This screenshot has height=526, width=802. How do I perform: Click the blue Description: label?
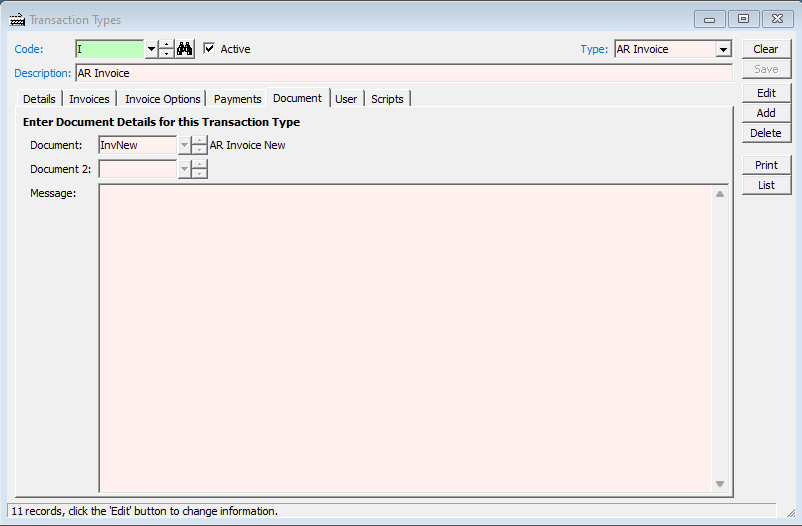pyautogui.click(x=42, y=73)
